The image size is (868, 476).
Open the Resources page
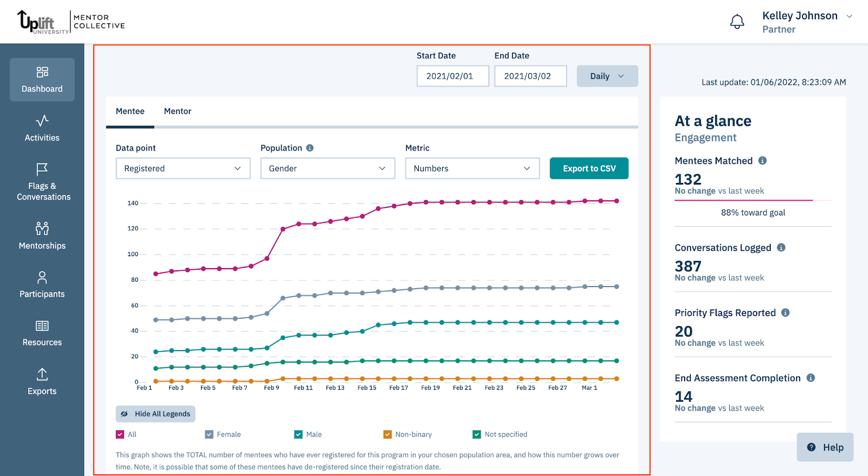tap(42, 333)
